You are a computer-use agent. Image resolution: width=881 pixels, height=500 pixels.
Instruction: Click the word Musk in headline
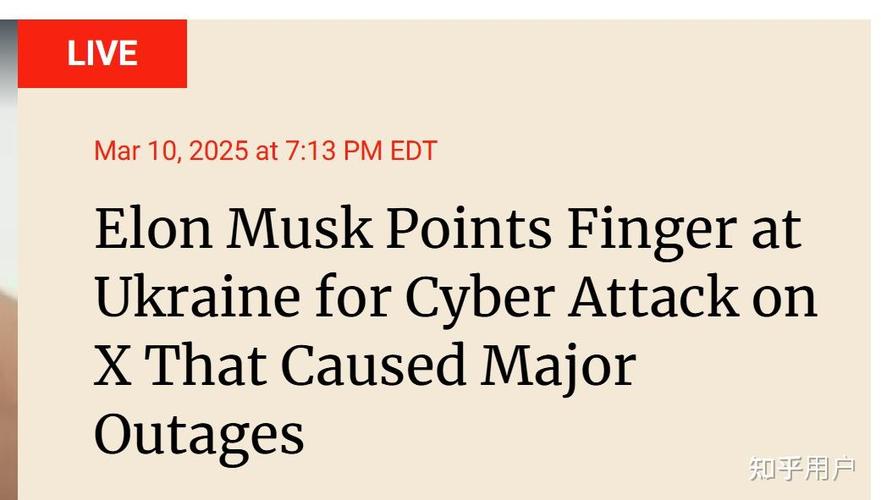(299, 227)
